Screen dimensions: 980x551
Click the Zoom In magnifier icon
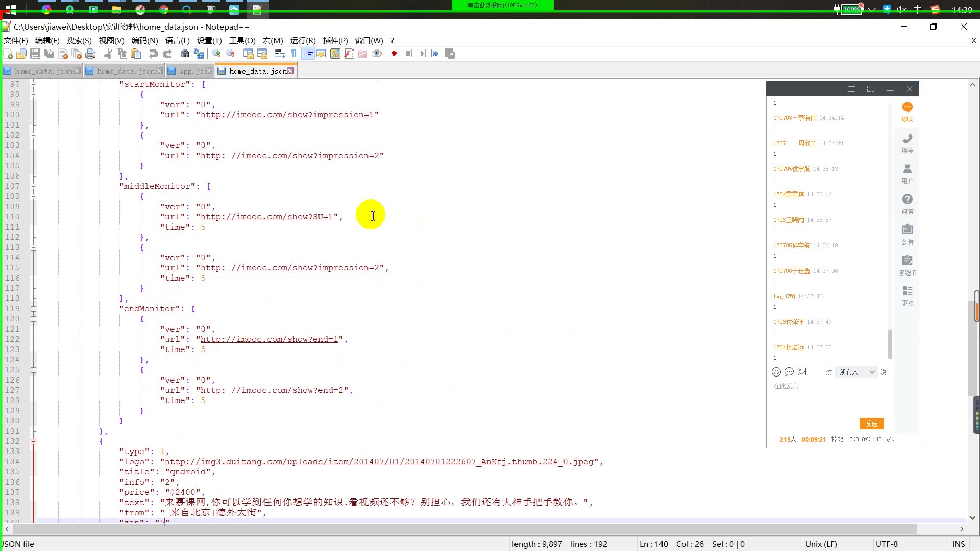[x=216, y=54]
